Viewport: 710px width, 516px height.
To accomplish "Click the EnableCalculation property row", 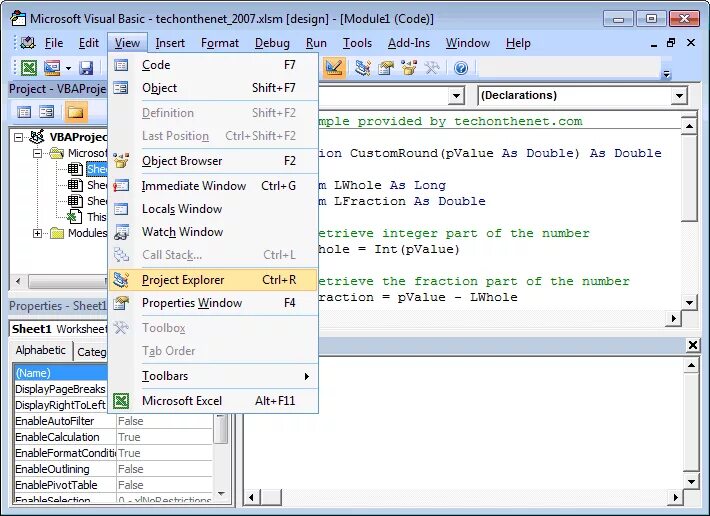I will click(x=113, y=437).
